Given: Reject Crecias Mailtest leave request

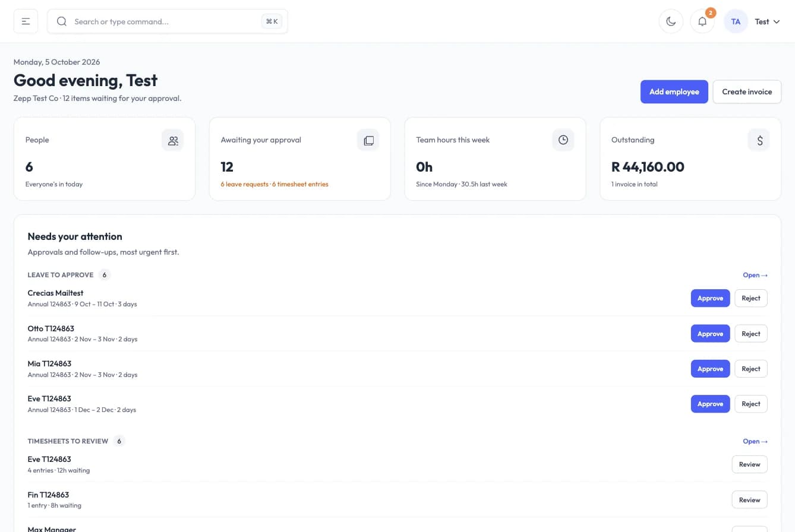Looking at the screenshot, I should tap(751, 298).
